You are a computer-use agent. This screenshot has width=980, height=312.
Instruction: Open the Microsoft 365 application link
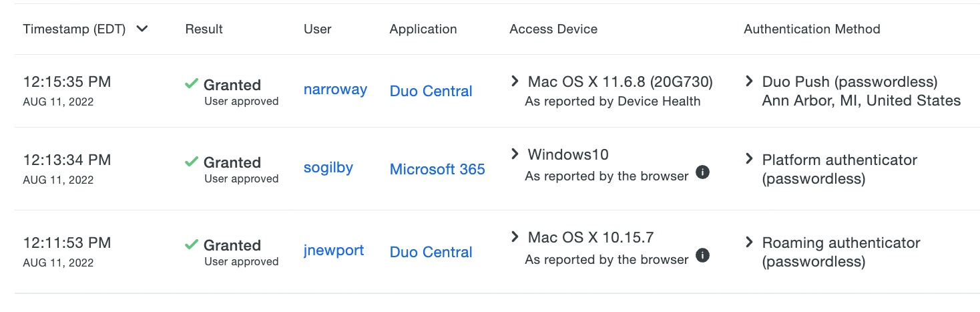click(437, 170)
